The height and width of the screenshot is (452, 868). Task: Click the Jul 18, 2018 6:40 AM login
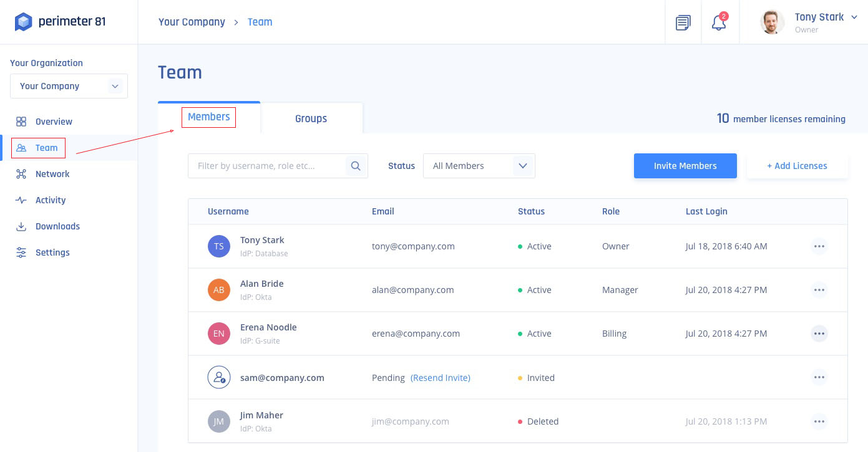[x=726, y=246]
